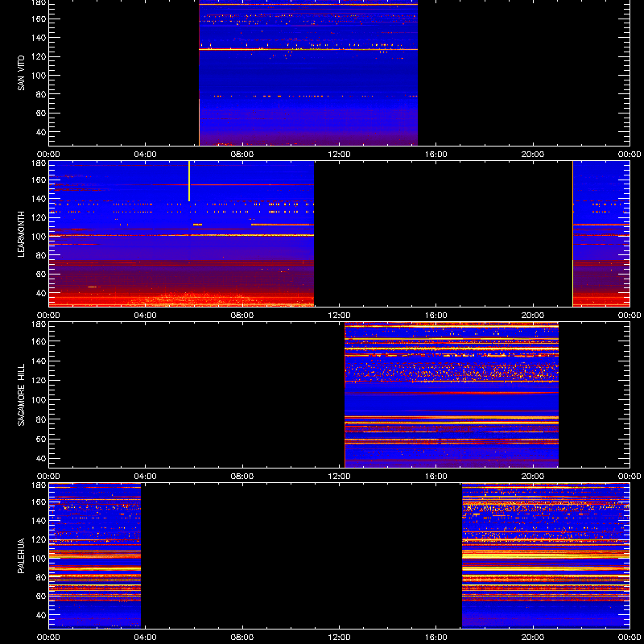Select the Sagamore Hill spectrogram data block

[452, 394]
